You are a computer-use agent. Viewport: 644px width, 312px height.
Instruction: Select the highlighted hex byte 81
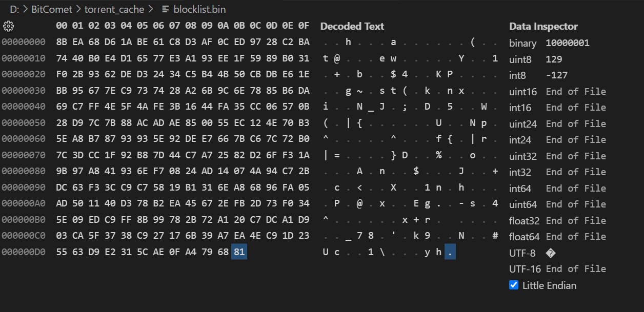239,252
